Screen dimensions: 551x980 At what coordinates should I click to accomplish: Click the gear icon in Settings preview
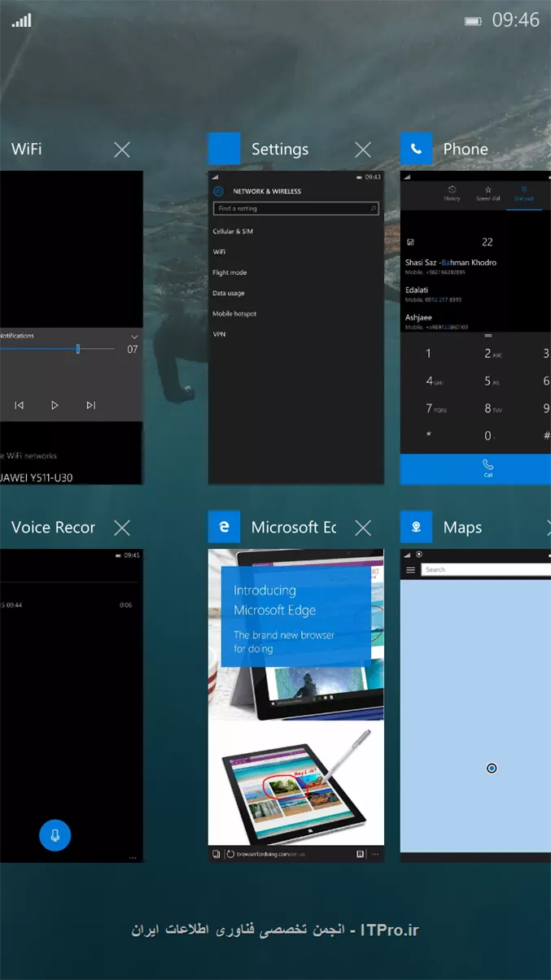pyautogui.click(x=218, y=191)
